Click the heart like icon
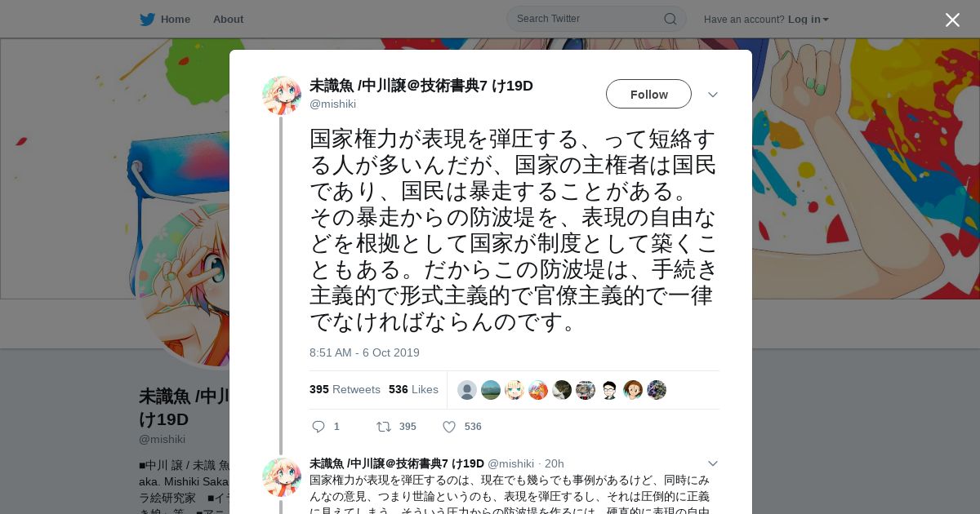Screen dimensions: 980x514 point(449,427)
